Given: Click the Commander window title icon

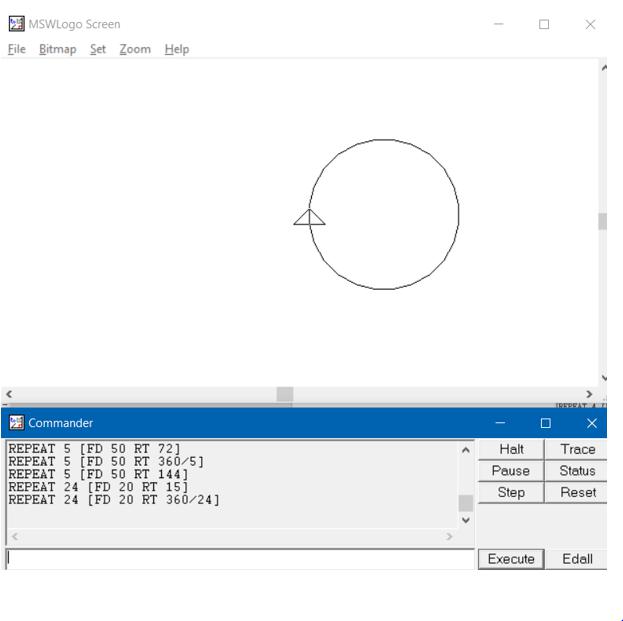Looking at the screenshot, I should (x=13, y=423).
